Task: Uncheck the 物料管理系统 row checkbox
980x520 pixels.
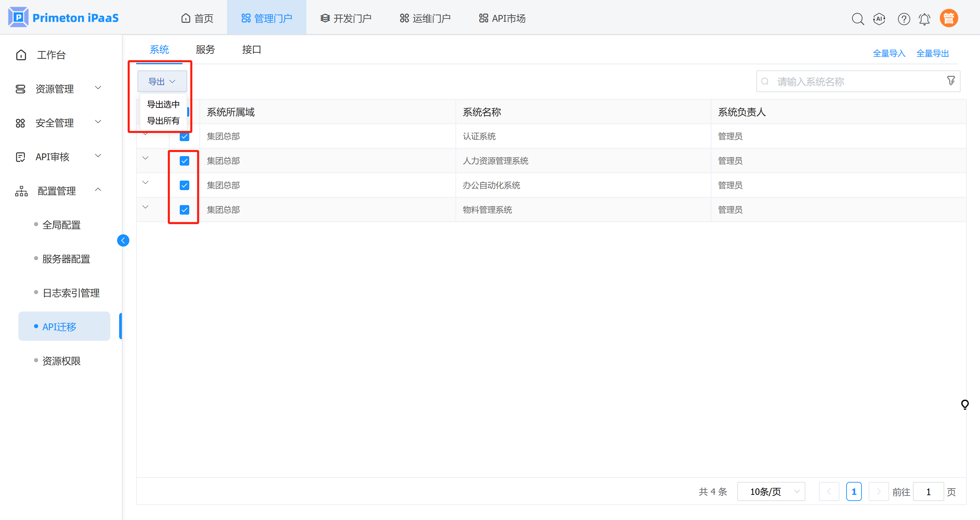Action: tap(184, 210)
